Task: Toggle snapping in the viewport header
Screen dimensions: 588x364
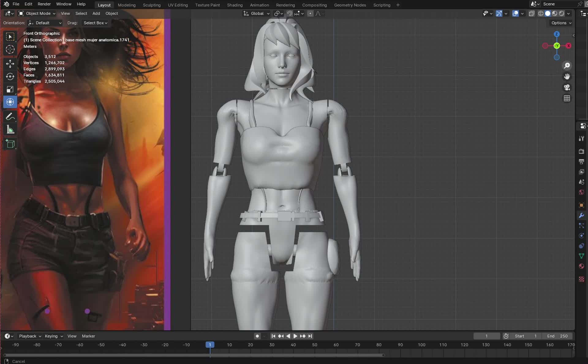Action: pos(289,13)
